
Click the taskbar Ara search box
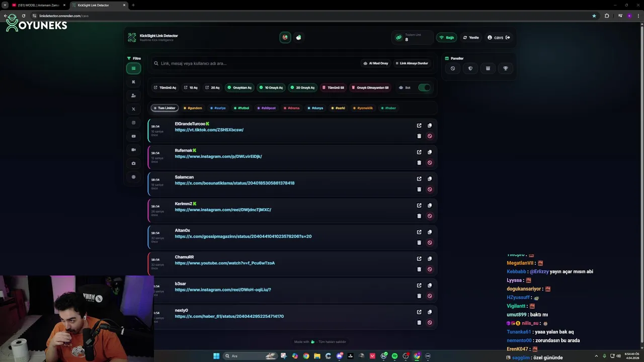tap(251, 356)
